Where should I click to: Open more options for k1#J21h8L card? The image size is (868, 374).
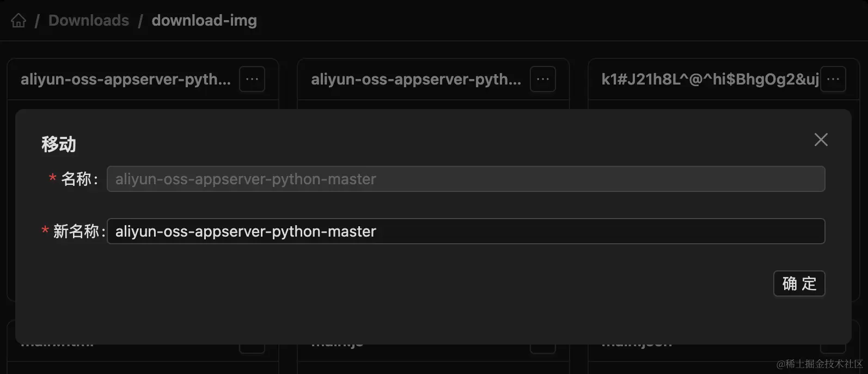click(833, 79)
